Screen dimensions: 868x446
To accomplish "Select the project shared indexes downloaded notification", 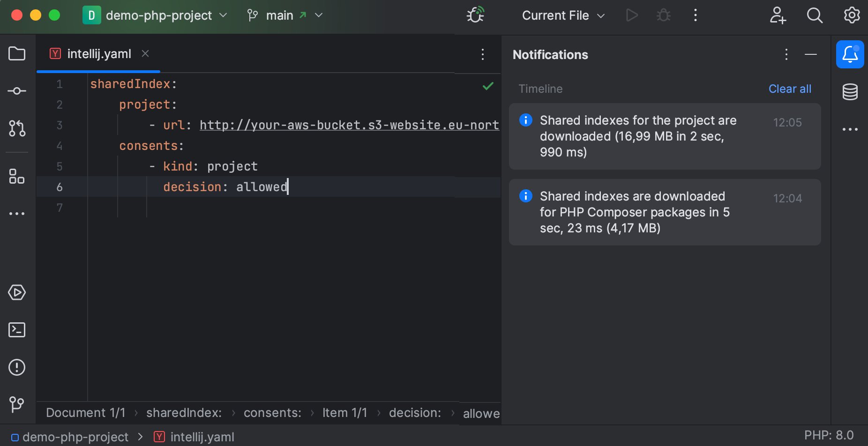I will (665, 136).
